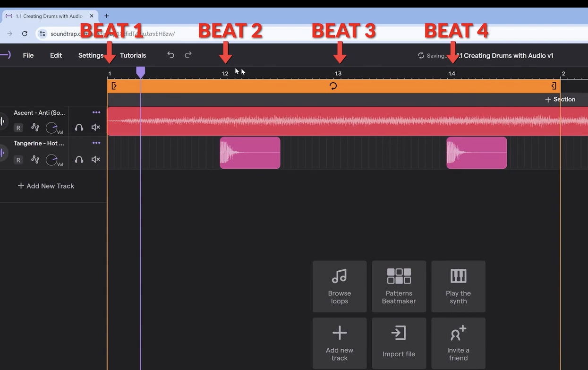Go forward with browser arrow
The height and width of the screenshot is (370, 588).
click(x=9, y=34)
